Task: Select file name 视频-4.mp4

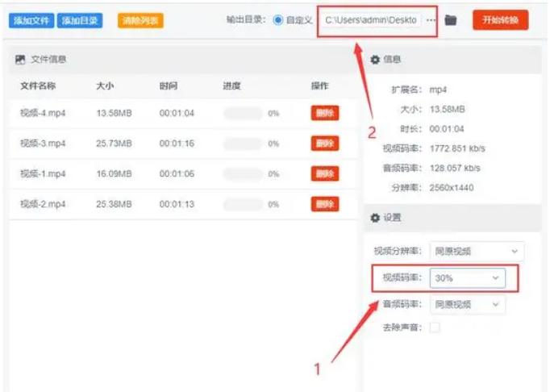Action: tap(43, 113)
